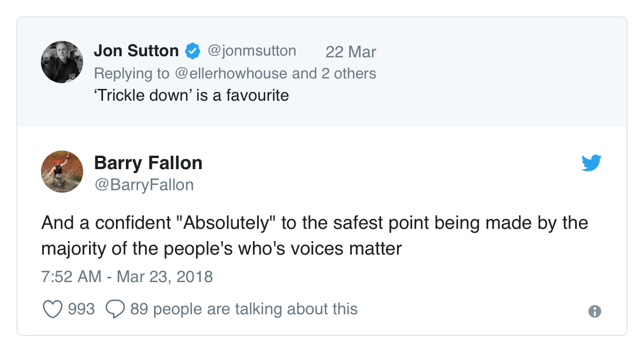Click '89 people are talking about this'

(244, 309)
